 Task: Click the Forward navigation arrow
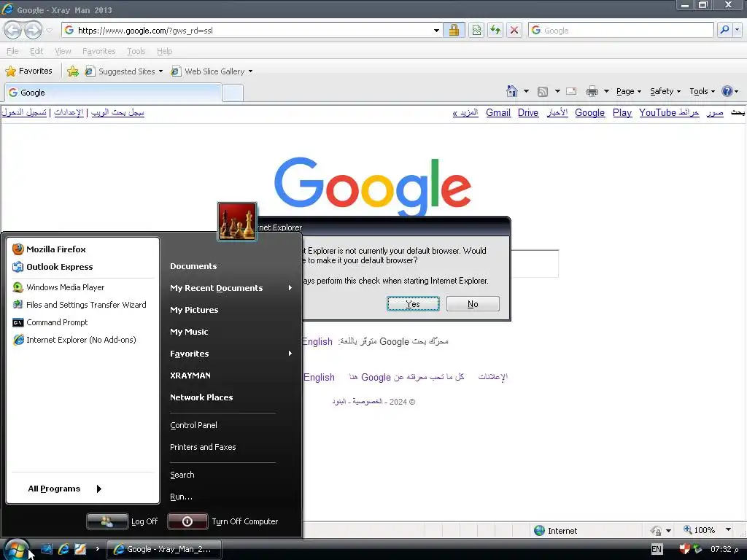click(33, 31)
